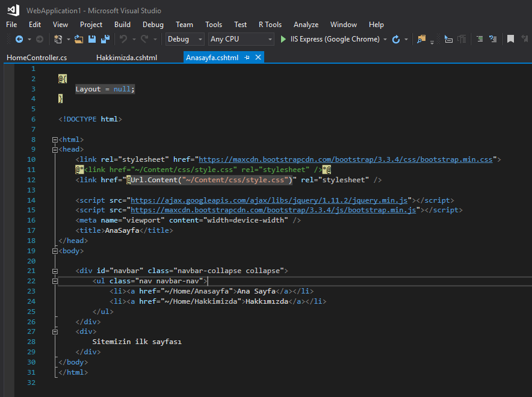Collapse the second div outline on line 27
Viewport: 532px width, 397px height.
(55, 332)
